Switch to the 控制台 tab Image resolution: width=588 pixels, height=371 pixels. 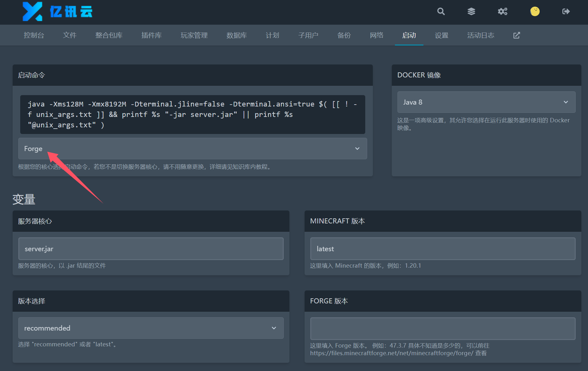pyautogui.click(x=34, y=35)
